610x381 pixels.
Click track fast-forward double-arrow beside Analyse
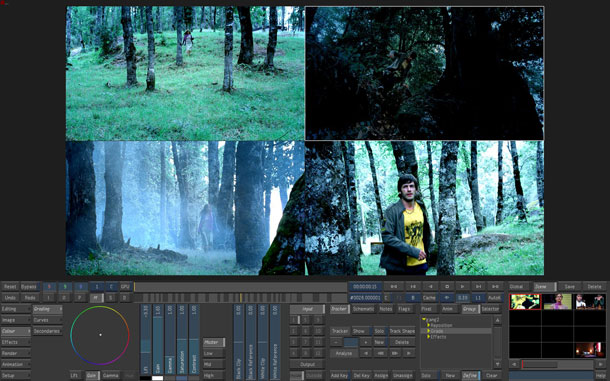pyautogui.click(x=394, y=353)
